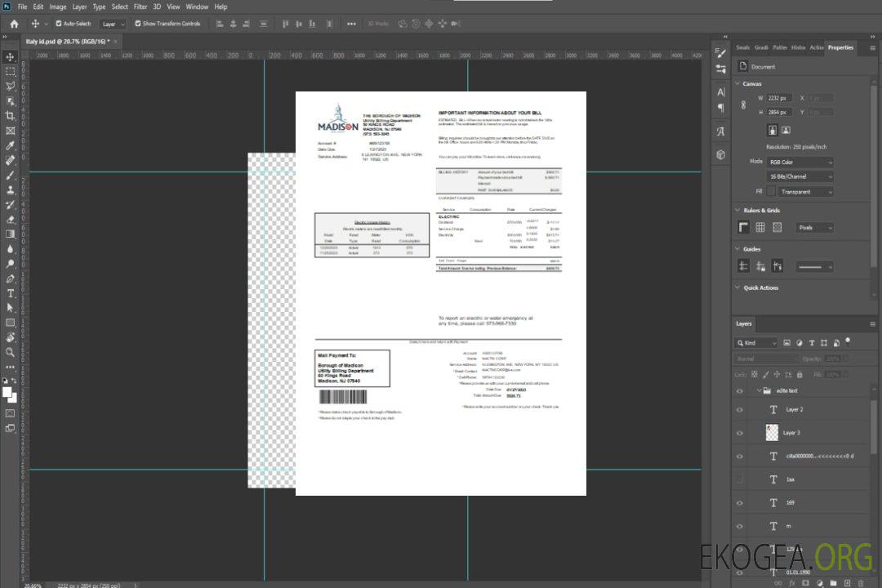Click the canvas Fill color swatch

(x=771, y=191)
